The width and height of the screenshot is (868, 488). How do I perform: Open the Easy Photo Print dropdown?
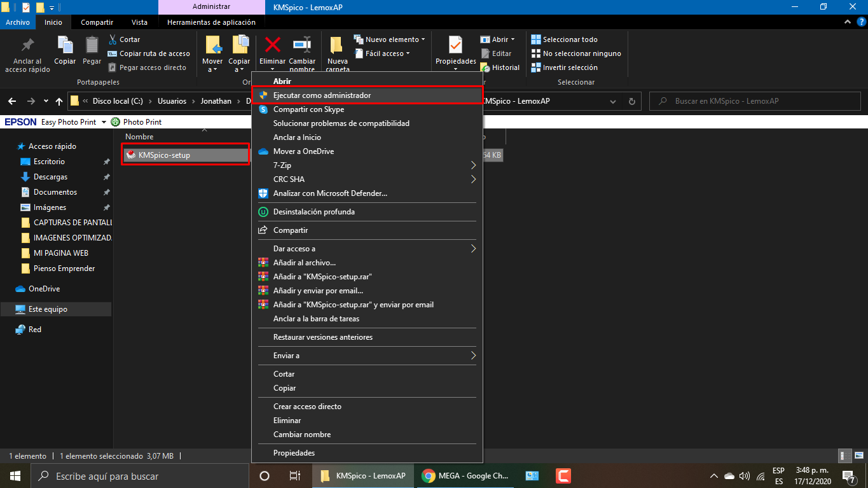coord(102,122)
